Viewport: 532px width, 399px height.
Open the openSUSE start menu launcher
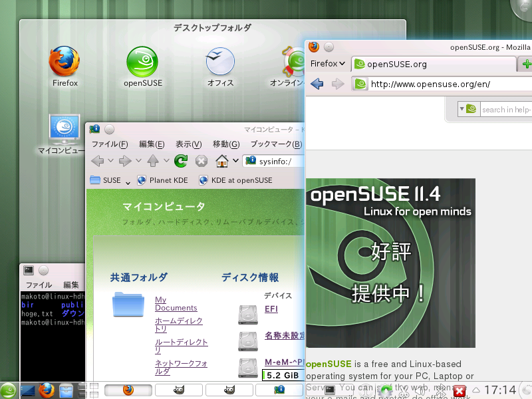click(x=7, y=390)
